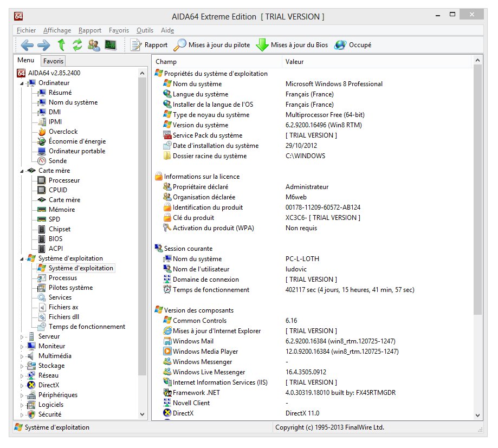Click the Processus tree icon
The height and width of the screenshot is (448, 498).
tap(42, 278)
